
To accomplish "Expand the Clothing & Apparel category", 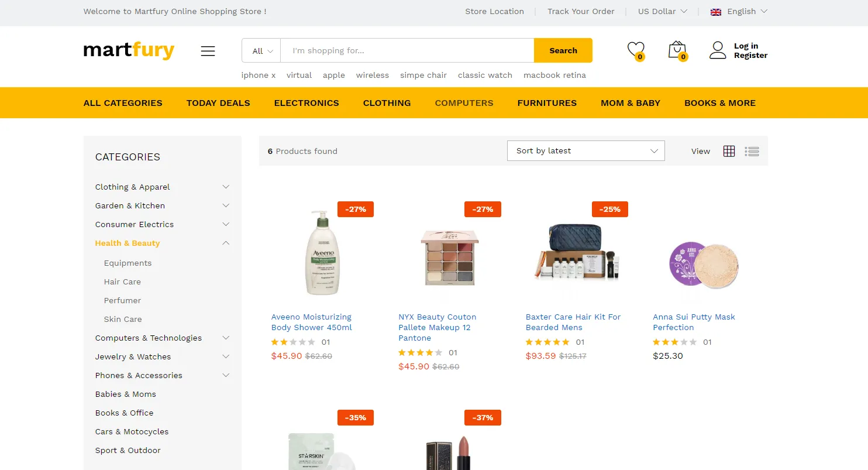I will (x=226, y=187).
